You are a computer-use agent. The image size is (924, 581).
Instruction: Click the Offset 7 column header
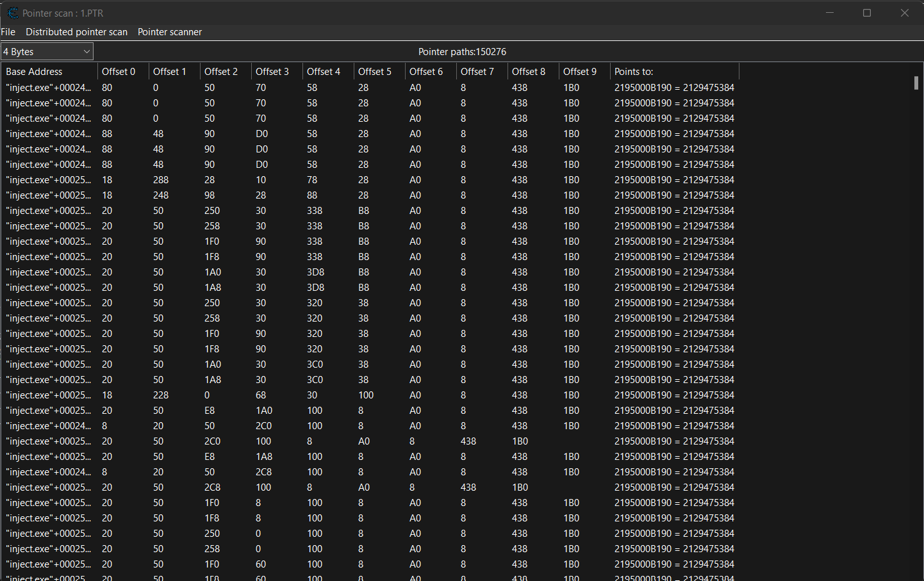click(482, 72)
